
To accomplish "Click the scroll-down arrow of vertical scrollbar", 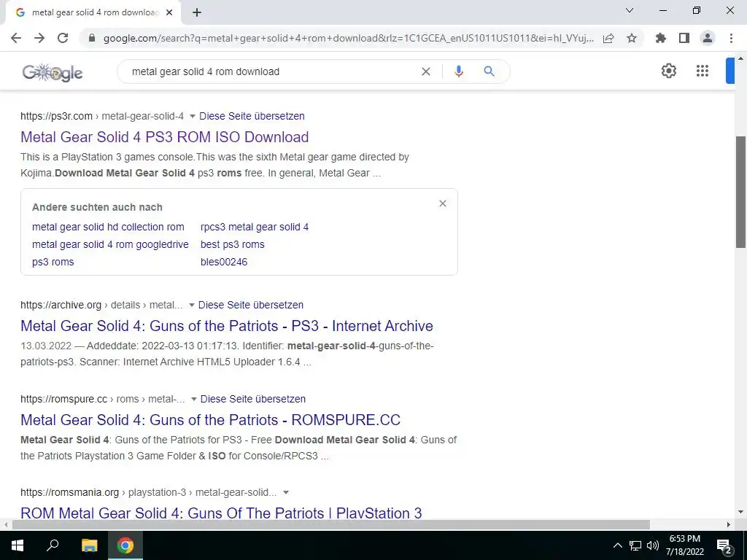I will coord(741,513).
